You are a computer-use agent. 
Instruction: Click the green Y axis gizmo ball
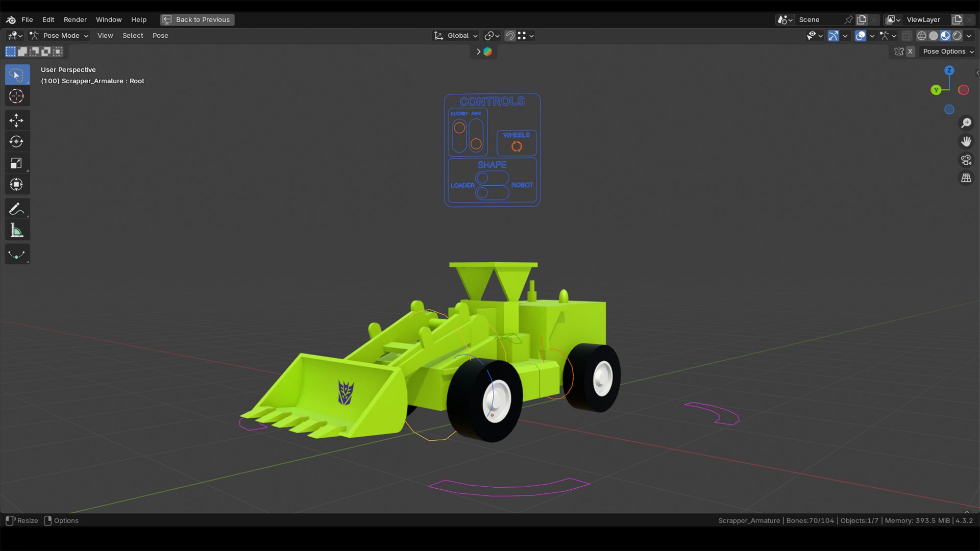tap(936, 90)
